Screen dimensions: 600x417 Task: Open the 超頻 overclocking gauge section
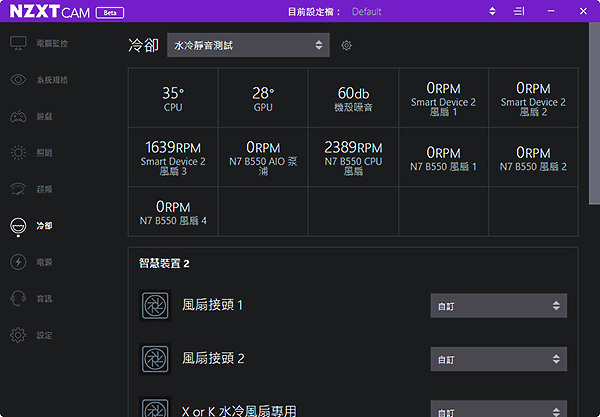[x=31, y=189]
